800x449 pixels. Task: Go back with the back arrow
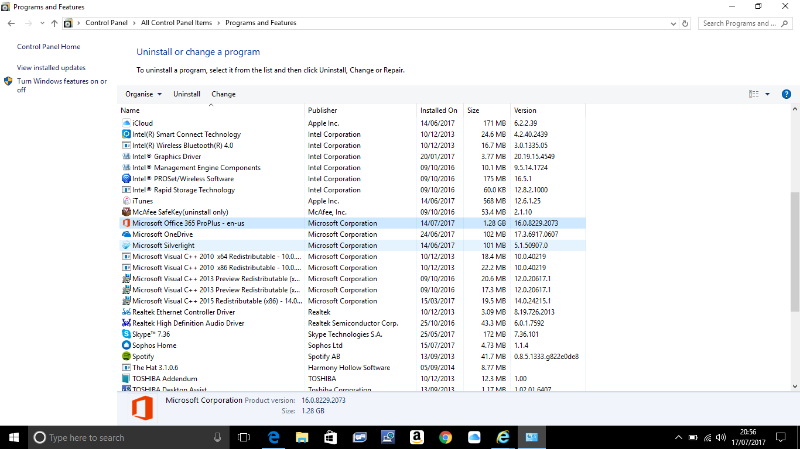(11, 23)
